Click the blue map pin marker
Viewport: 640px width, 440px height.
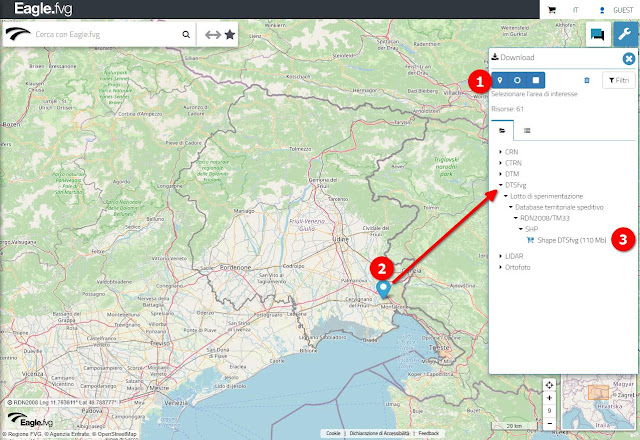pyautogui.click(x=383, y=289)
